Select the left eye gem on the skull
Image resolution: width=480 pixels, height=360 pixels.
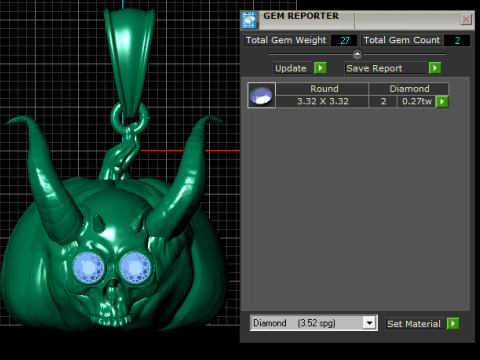pyautogui.click(x=89, y=268)
